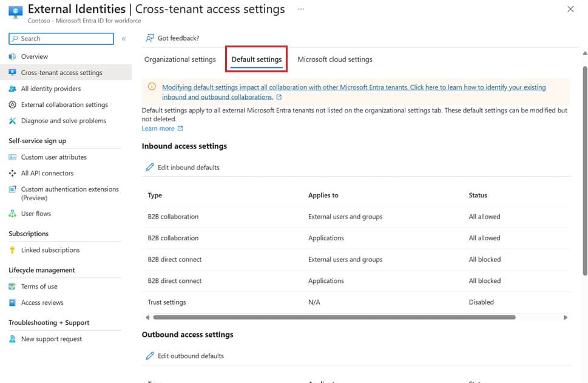Click Edit inbound defaults
Screen dimensions: 588x383
(183, 168)
